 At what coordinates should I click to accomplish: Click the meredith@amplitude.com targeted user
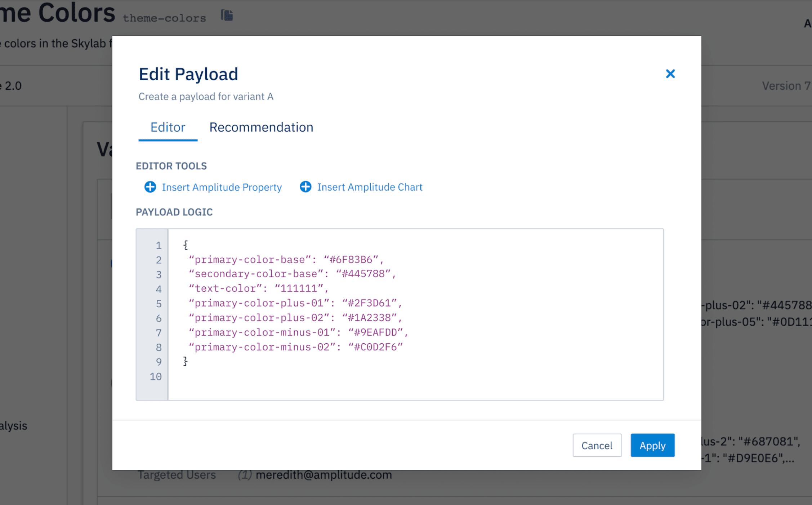click(324, 475)
